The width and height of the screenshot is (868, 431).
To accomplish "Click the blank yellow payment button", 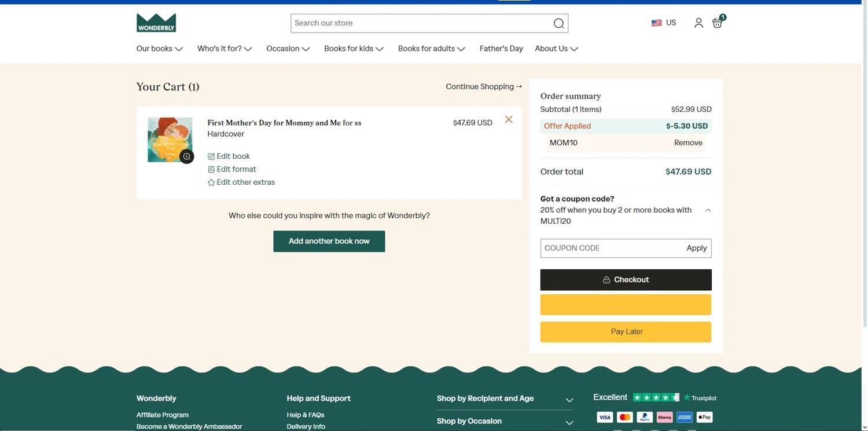I will [x=626, y=305].
